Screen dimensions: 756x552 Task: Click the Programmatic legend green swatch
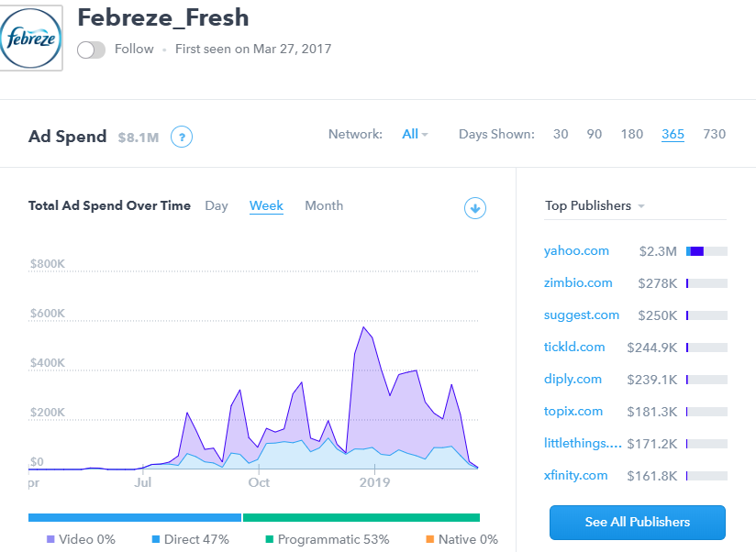[270, 540]
